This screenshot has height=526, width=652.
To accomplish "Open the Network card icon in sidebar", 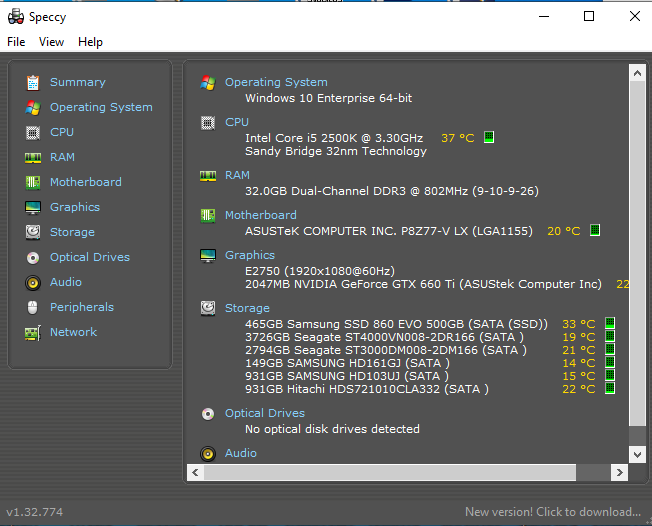I will [33, 333].
